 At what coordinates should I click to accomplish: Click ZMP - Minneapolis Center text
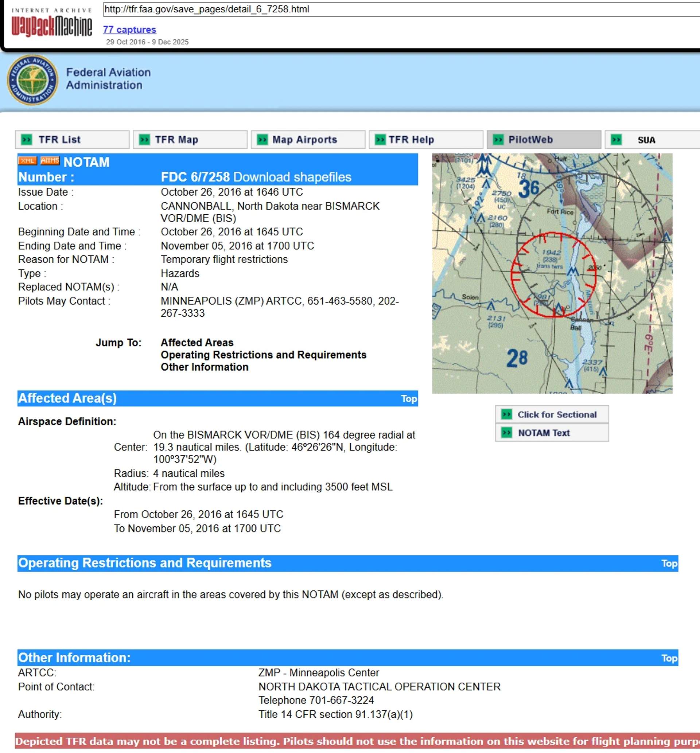(319, 673)
